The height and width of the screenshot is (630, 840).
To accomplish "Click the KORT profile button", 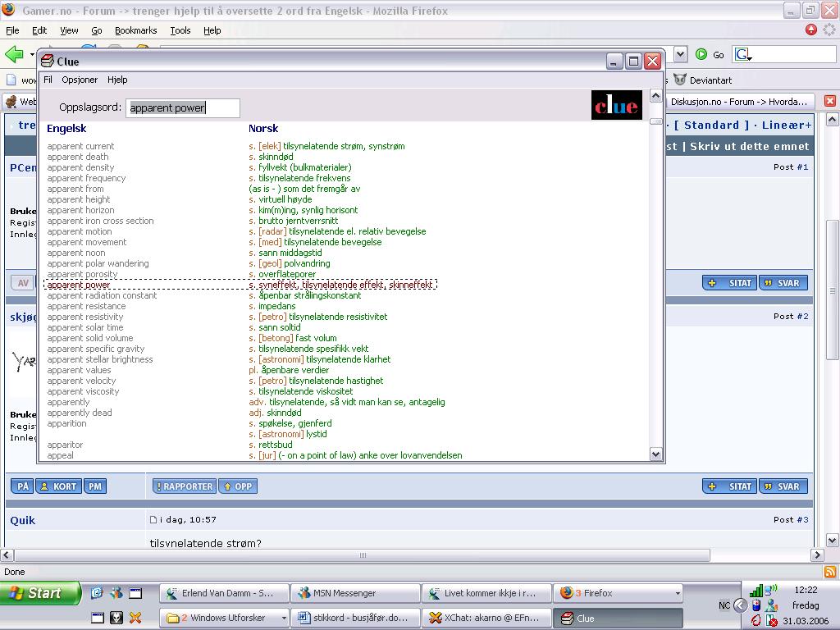I will point(59,486).
